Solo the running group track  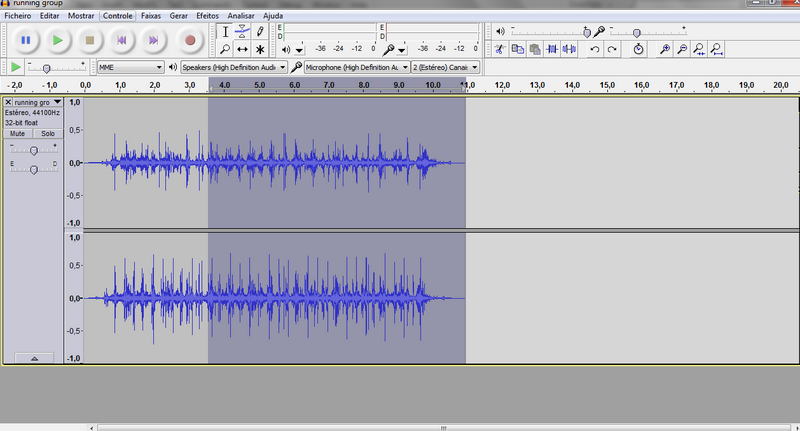click(x=47, y=133)
